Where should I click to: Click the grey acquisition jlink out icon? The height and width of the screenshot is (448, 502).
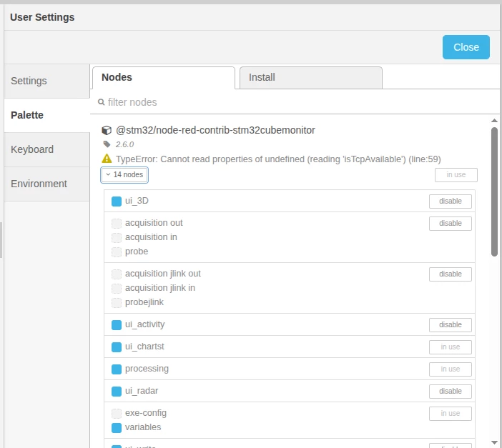coord(117,274)
